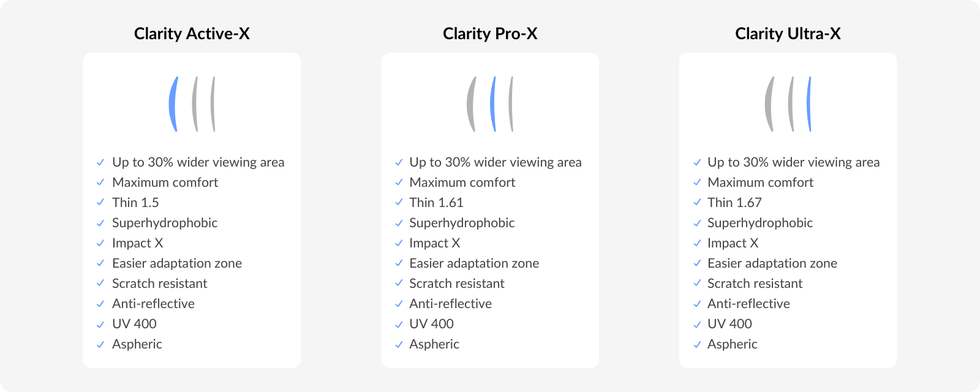Click the Clarity Pro-X heading
The height and width of the screenshot is (392, 980).
[490, 34]
